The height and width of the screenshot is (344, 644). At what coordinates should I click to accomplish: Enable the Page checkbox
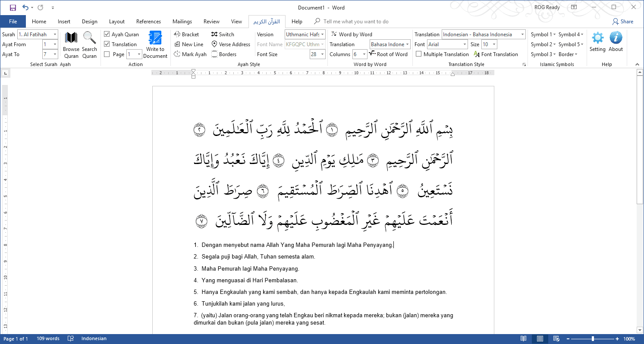pos(107,54)
